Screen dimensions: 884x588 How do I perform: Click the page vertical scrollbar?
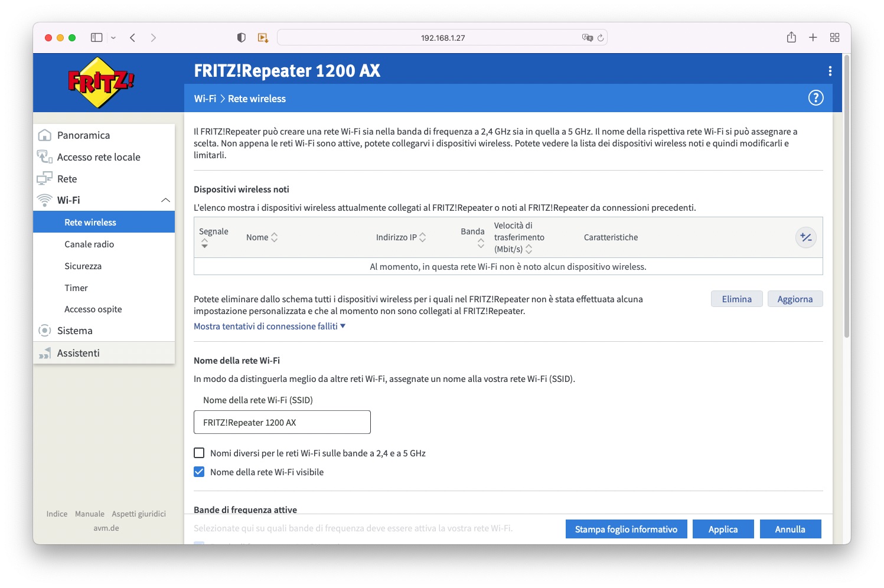click(847, 196)
